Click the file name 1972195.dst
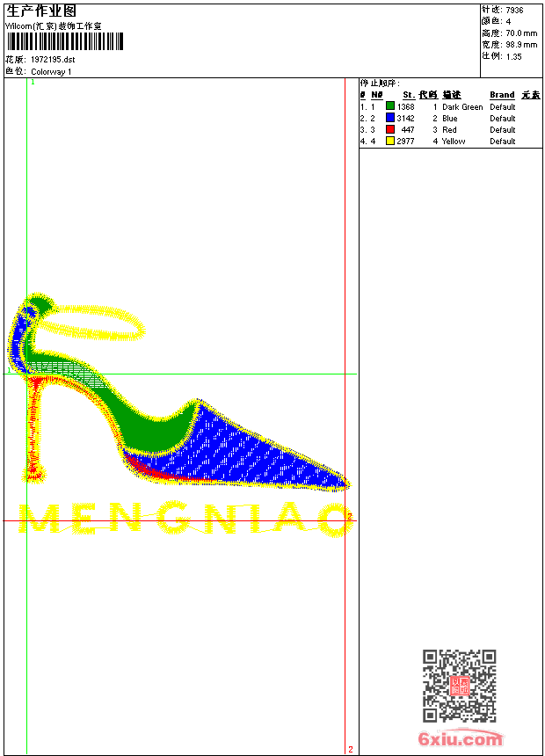 (53, 60)
